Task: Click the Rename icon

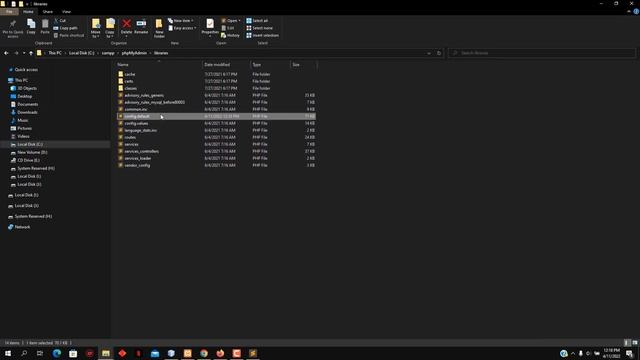Action: click(141, 24)
